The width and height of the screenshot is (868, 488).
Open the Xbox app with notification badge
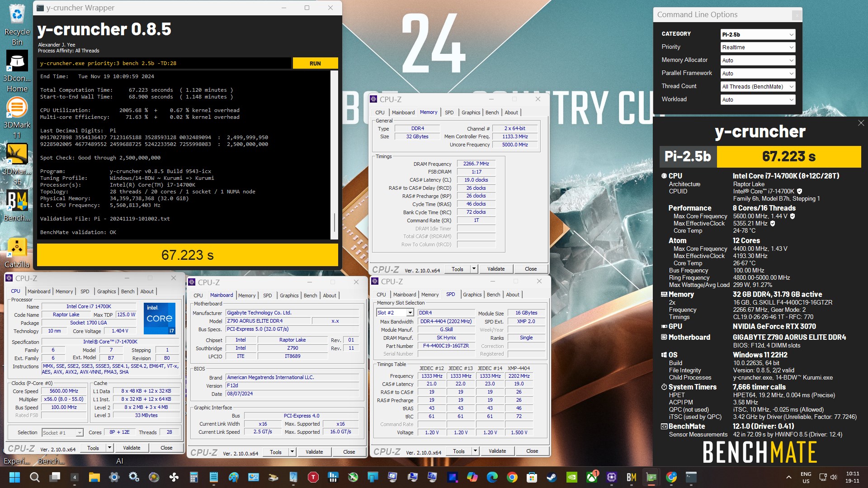[592, 477]
